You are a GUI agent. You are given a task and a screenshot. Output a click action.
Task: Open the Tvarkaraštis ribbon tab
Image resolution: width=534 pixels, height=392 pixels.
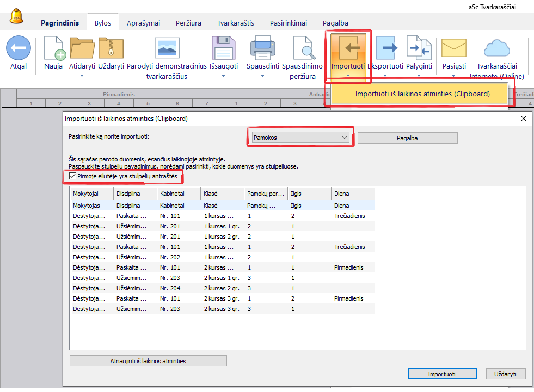click(x=236, y=23)
